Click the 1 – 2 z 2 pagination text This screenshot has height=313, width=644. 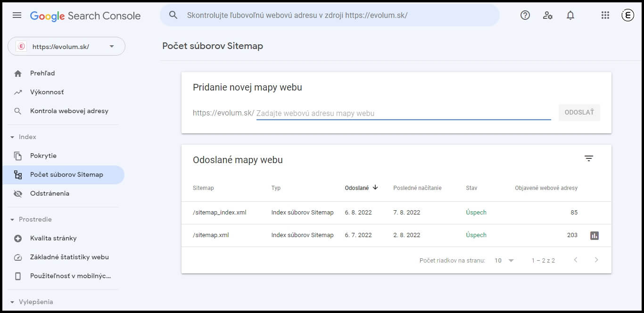tap(543, 260)
